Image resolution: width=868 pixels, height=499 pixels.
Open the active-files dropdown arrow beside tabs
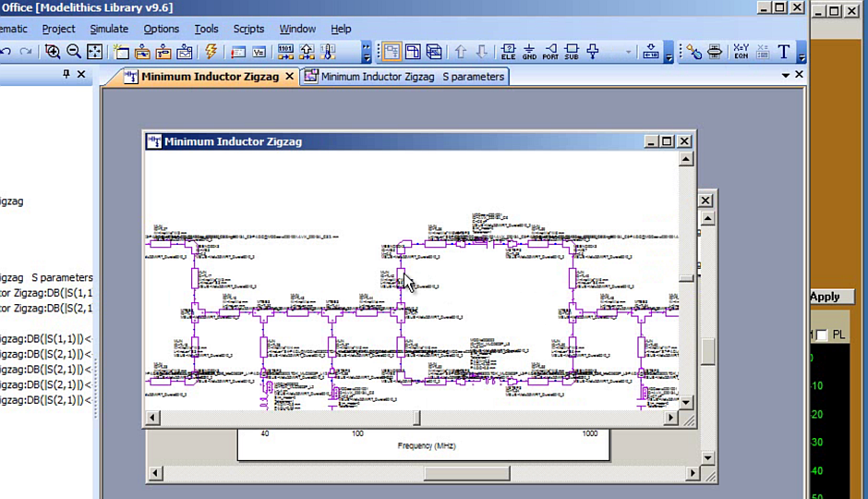[x=785, y=75]
